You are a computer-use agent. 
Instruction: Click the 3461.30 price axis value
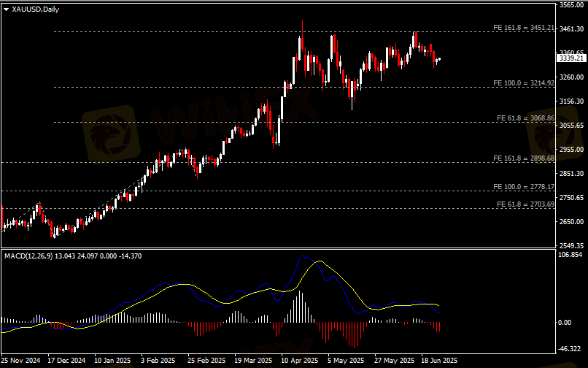tap(571, 29)
